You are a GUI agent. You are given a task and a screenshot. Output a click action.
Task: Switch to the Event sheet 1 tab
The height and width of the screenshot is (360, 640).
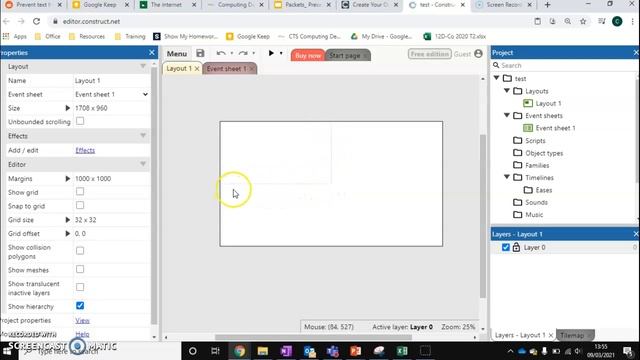pos(226,69)
